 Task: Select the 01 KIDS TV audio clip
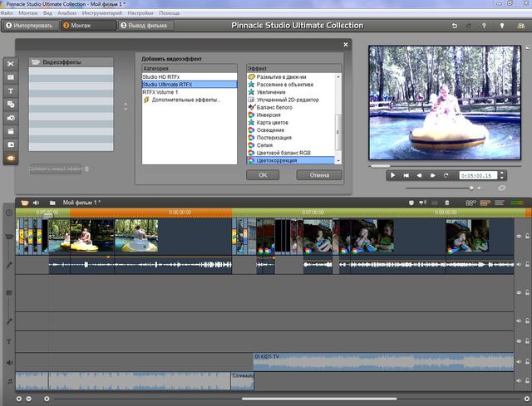383,362
